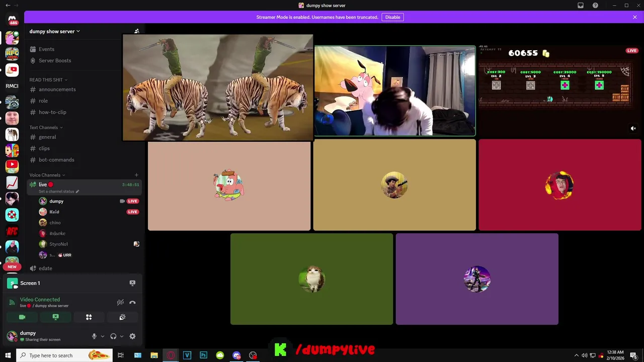Viewport: 644px width, 362px height.
Task: Deafen with the headphones icon
Action: [113, 336]
